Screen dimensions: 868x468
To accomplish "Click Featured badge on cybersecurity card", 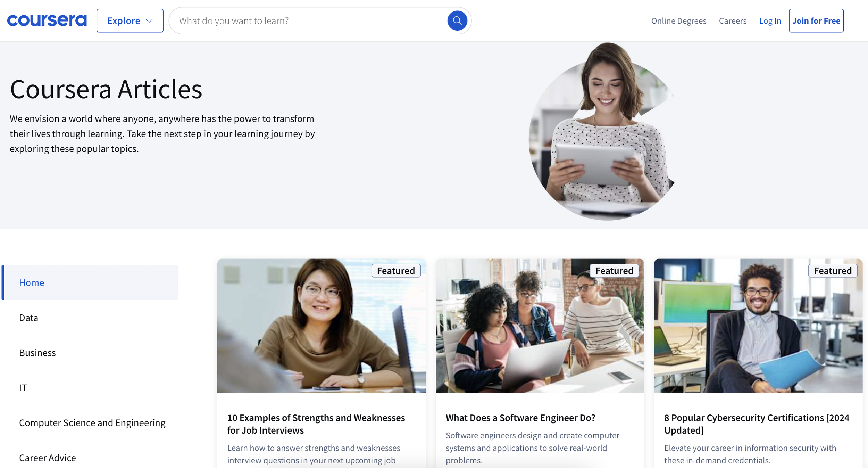I will (x=833, y=271).
